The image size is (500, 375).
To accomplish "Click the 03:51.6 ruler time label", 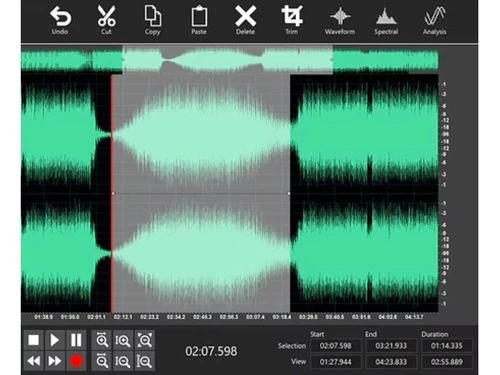I will pos(361,317).
